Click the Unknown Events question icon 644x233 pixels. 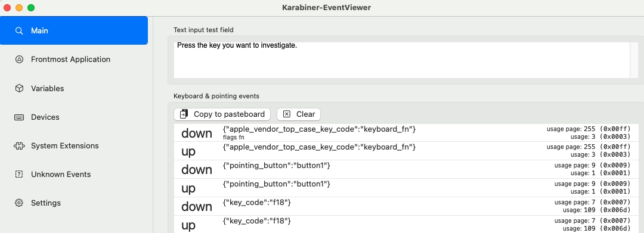[19, 175]
